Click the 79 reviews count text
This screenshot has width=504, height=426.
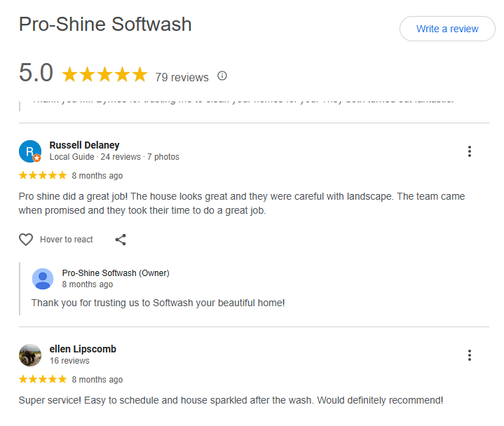coord(182,77)
